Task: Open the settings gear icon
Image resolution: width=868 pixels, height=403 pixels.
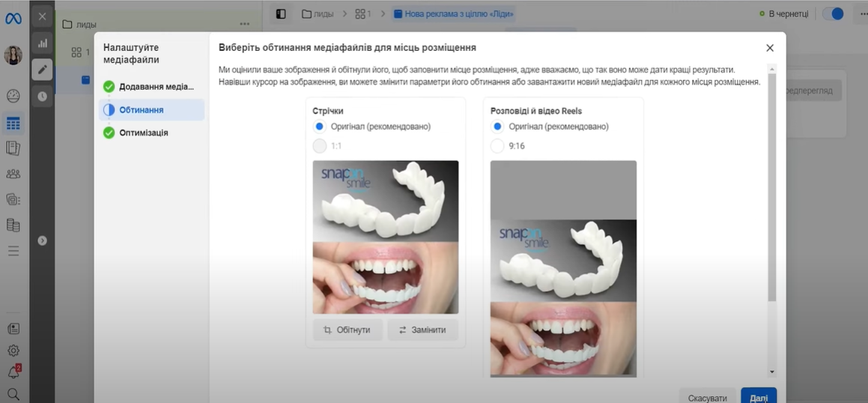Action: pyautogui.click(x=13, y=351)
